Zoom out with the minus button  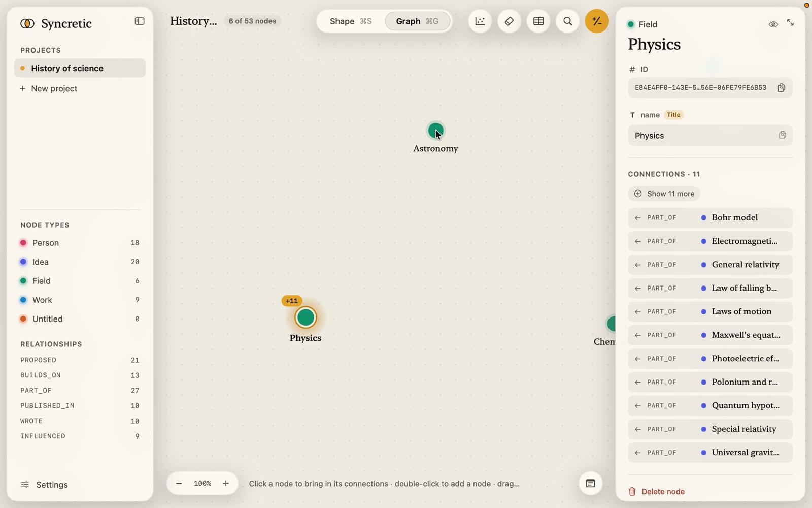click(x=179, y=484)
